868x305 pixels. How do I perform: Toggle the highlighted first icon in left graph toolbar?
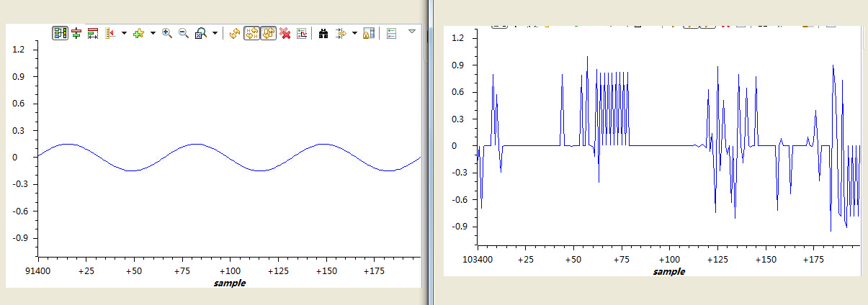click(x=61, y=33)
